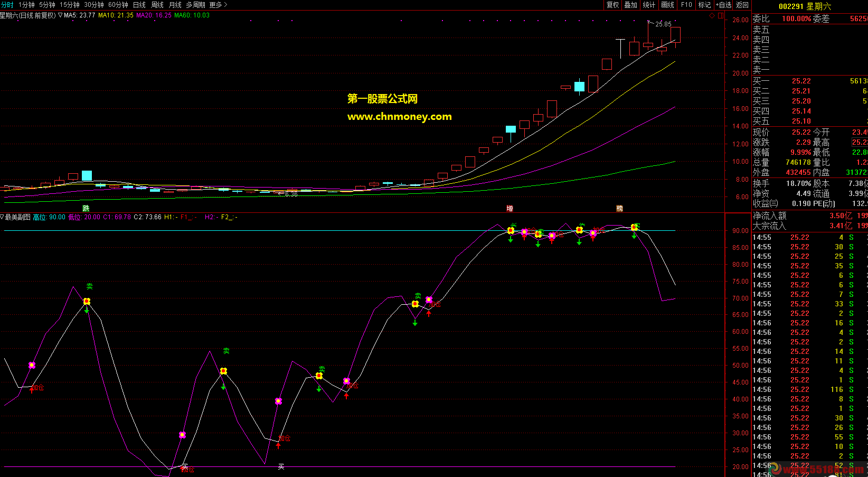Expand the 更多 periods menu
Image resolution: width=868 pixels, height=477 pixels.
click(218, 5)
